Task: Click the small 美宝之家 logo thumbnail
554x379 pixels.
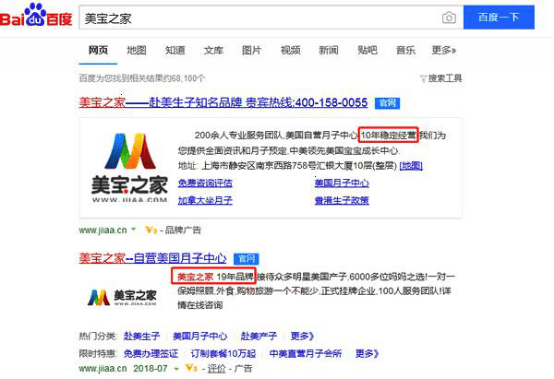Action: tap(122, 297)
